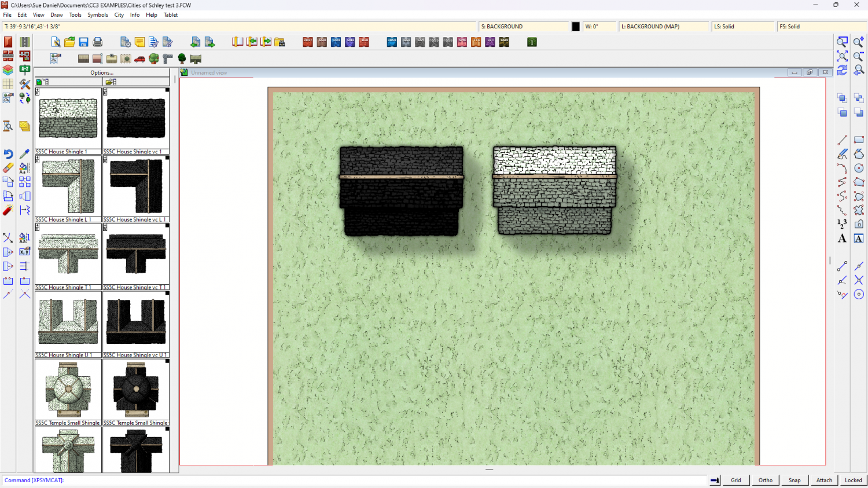Click the Move, Scale, Rotate tool
The width and height of the screenshot is (868, 488).
point(8,182)
